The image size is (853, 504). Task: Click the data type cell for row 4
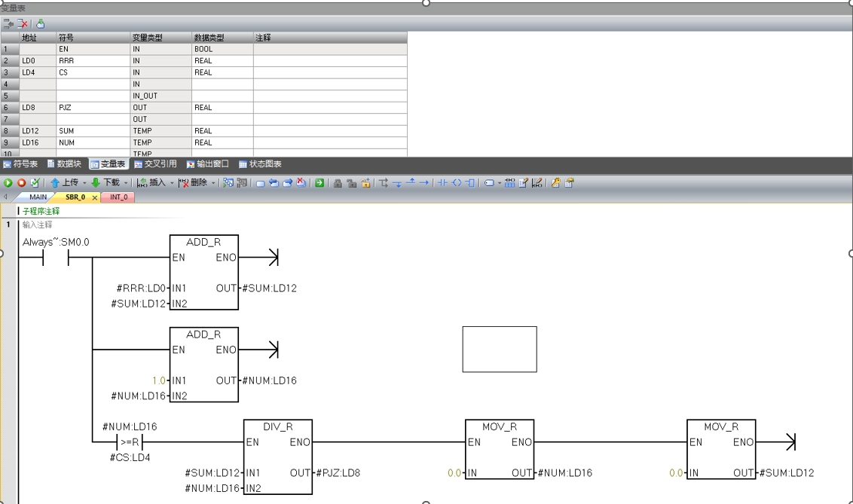pyautogui.click(x=222, y=84)
